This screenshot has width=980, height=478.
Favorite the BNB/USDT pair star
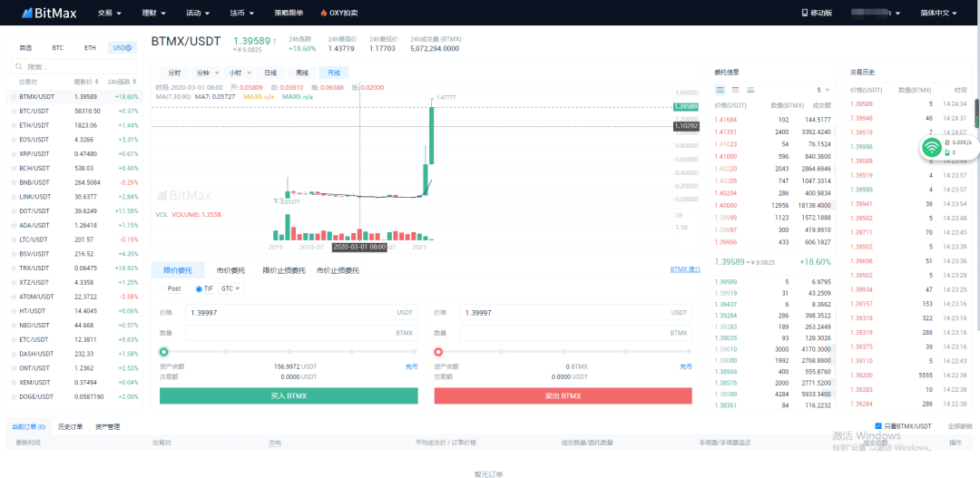click(x=14, y=182)
